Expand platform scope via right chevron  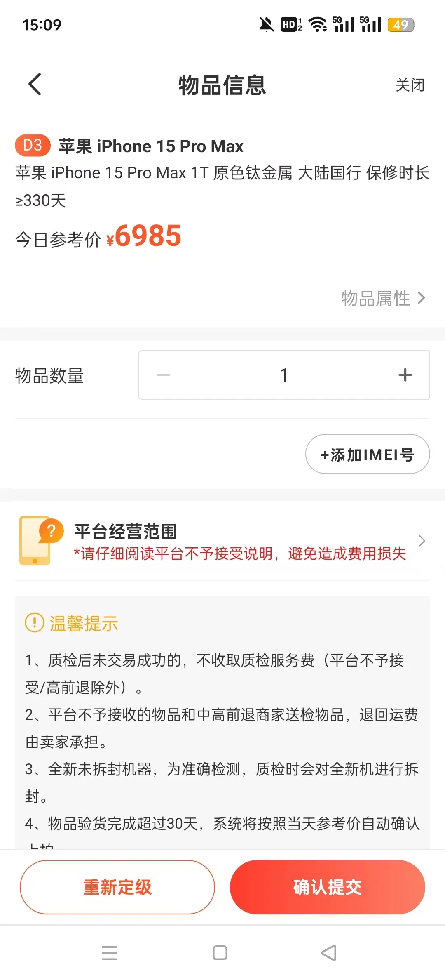pos(422,541)
